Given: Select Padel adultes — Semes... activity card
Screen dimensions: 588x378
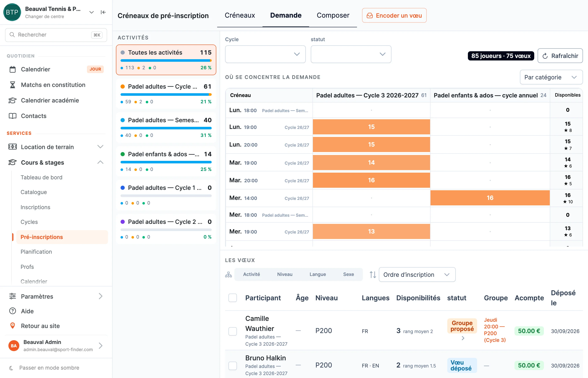Looking at the screenshot, I should pos(166,127).
